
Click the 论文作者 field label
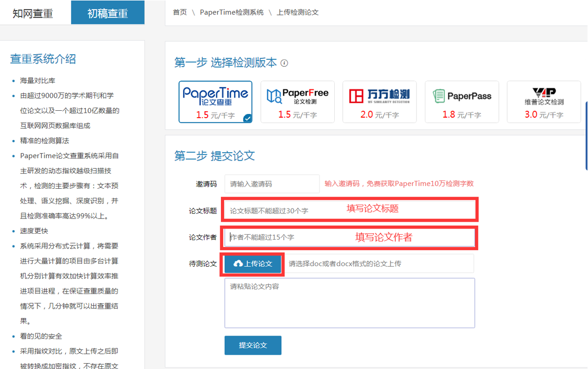click(x=203, y=237)
